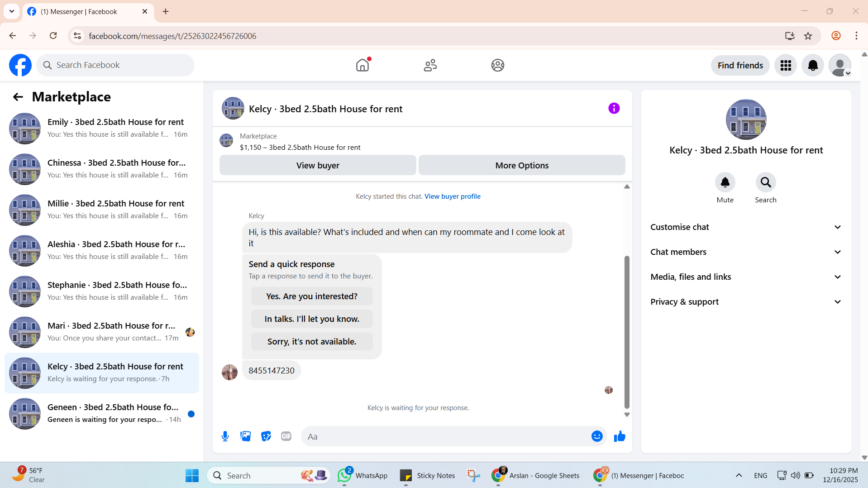This screenshot has height=488, width=868.
Task: Open the Stephanie house conversation
Action: pos(102,292)
